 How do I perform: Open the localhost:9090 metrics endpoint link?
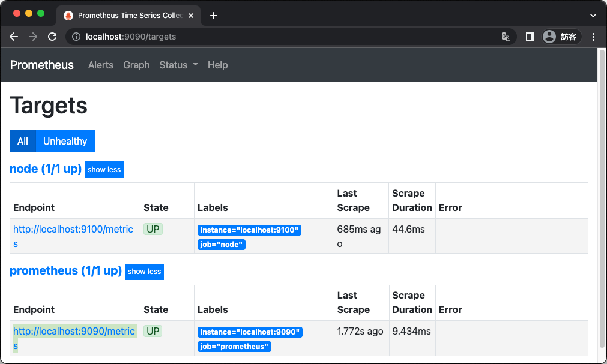[x=74, y=338]
